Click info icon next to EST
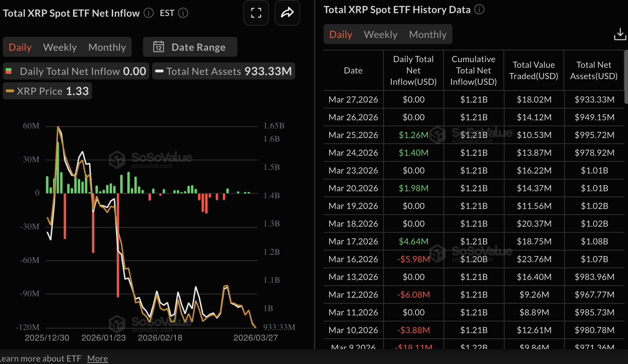The image size is (628, 364). pyautogui.click(x=183, y=13)
